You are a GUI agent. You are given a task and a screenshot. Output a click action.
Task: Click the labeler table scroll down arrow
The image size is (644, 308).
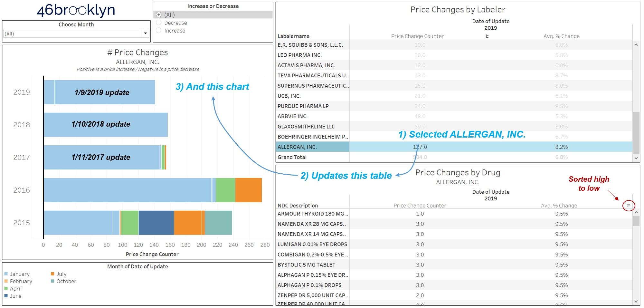click(x=636, y=158)
